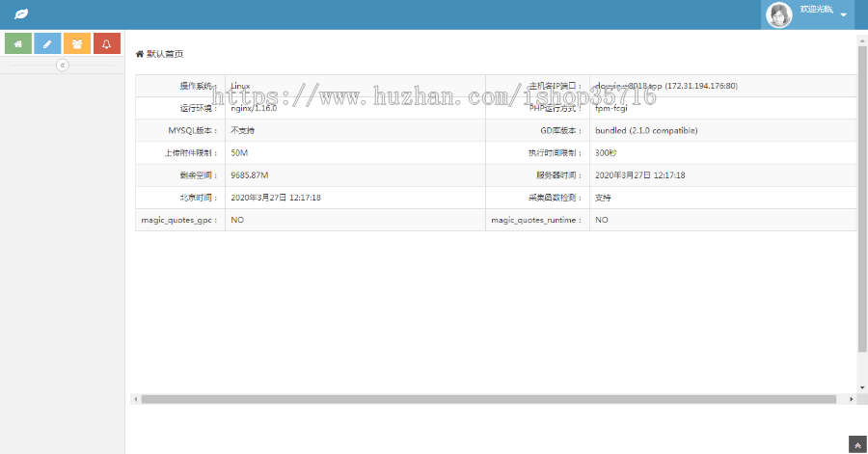Select the bundled (2.1.0 compatible) value

[x=646, y=130]
